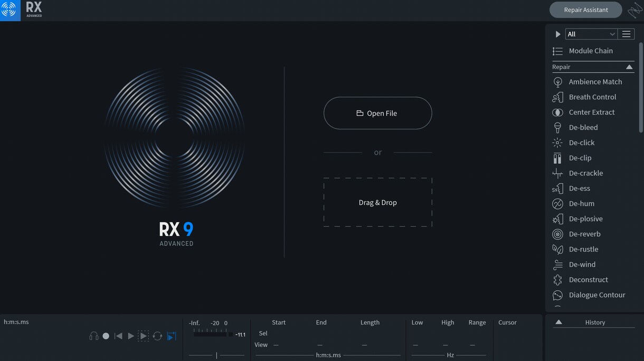
Task: Expand the module panel play arrow
Action: pos(558,34)
